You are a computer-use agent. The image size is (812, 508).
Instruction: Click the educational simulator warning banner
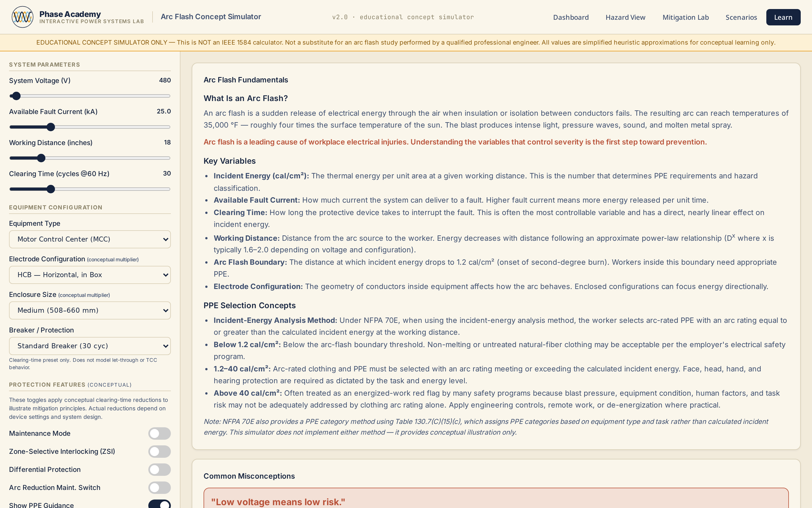pyautogui.click(x=406, y=42)
